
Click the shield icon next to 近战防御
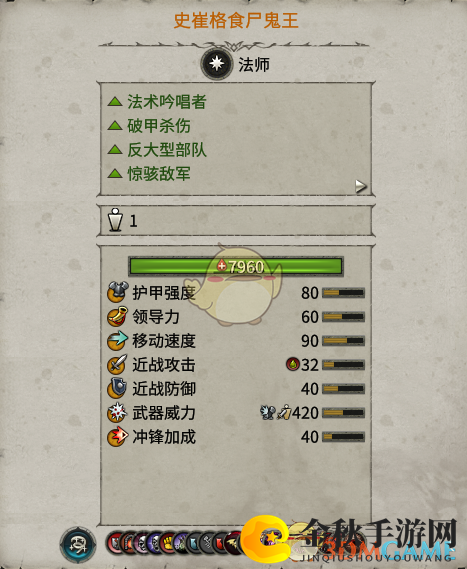point(117,388)
